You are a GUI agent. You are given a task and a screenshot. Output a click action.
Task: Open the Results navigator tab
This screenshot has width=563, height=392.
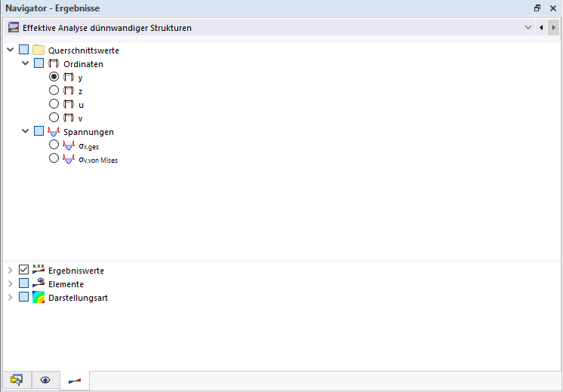tap(75, 380)
